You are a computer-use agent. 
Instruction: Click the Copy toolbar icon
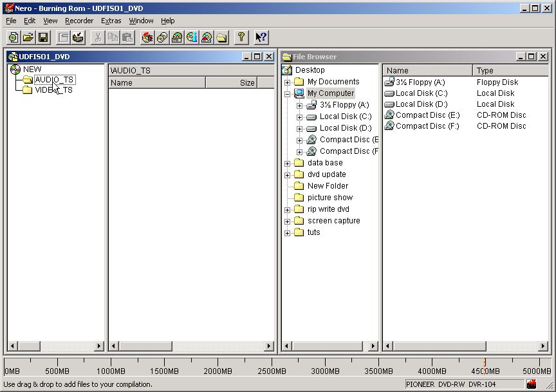[113, 37]
